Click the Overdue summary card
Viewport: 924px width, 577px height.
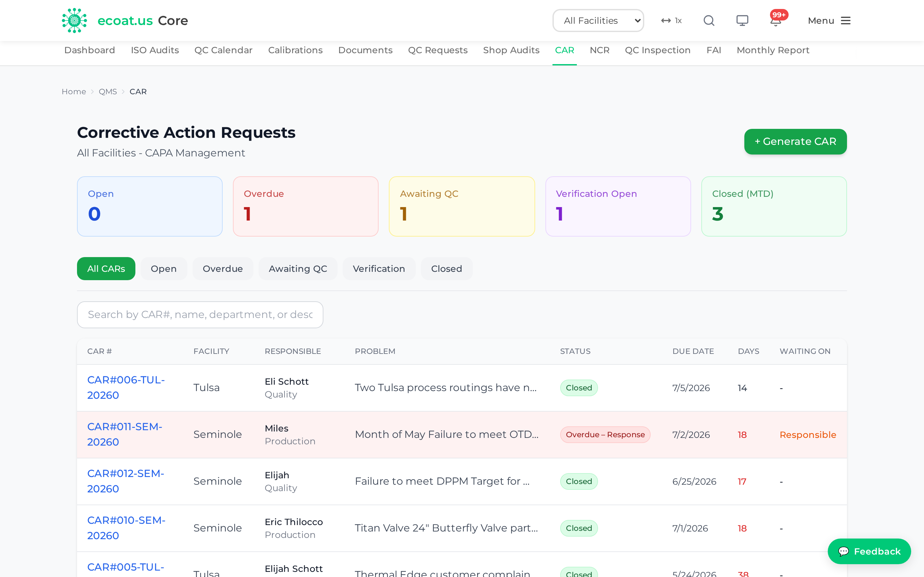tap(306, 206)
